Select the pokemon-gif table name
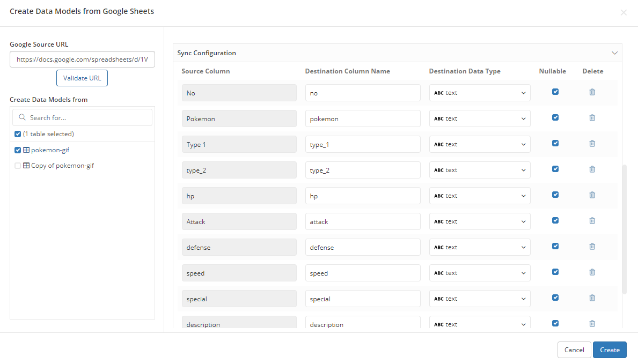This screenshot has width=638, height=364. (50, 150)
